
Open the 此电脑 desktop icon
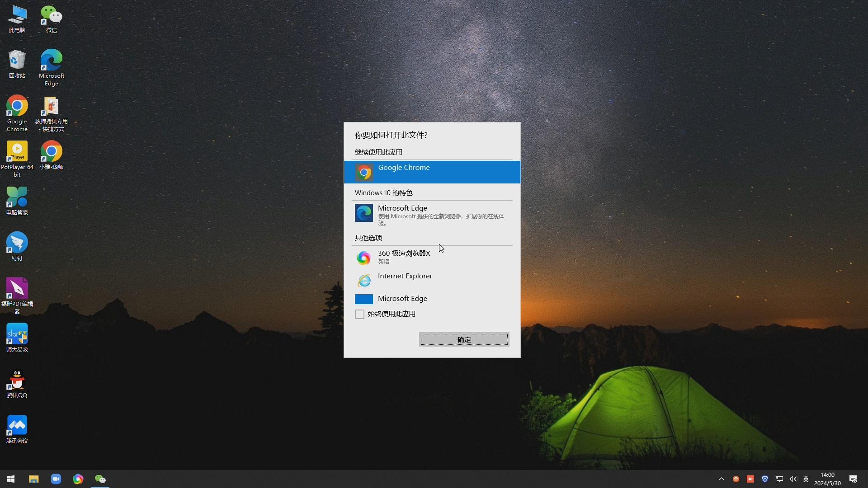tap(17, 19)
